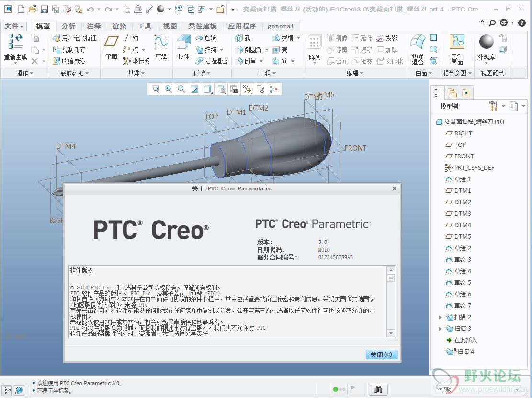Close About dialog with X button

[x=394, y=188]
